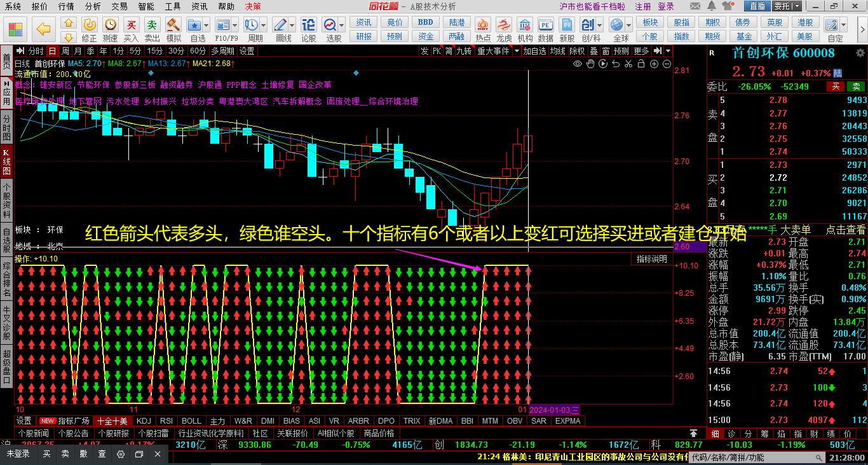Expand the 重大事件 dropdown arrow
This screenshot has width=868, height=465.
pos(515,51)
